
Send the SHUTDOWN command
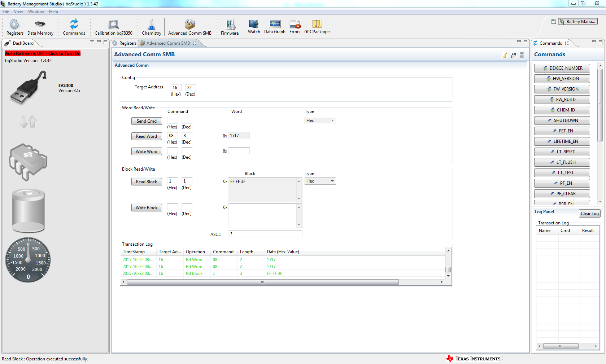[562, 120]
